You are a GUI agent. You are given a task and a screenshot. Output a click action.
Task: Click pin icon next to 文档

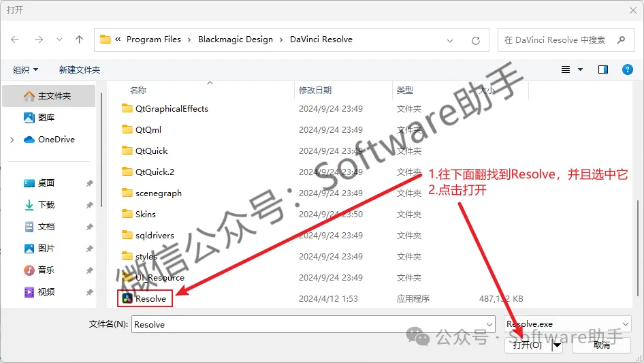tap(89, 227)
